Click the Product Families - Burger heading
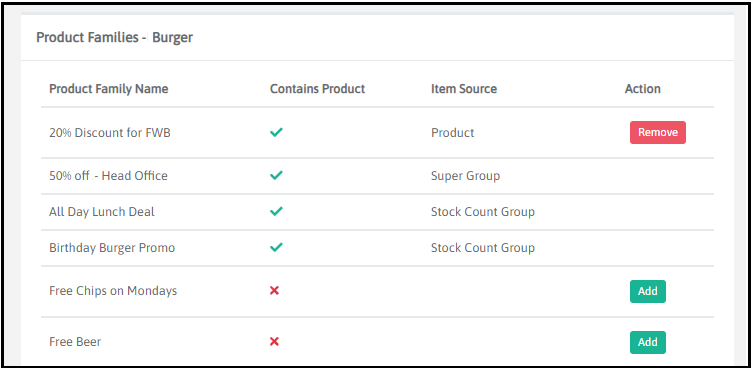 pyautogui.click(x=115, y=37)
